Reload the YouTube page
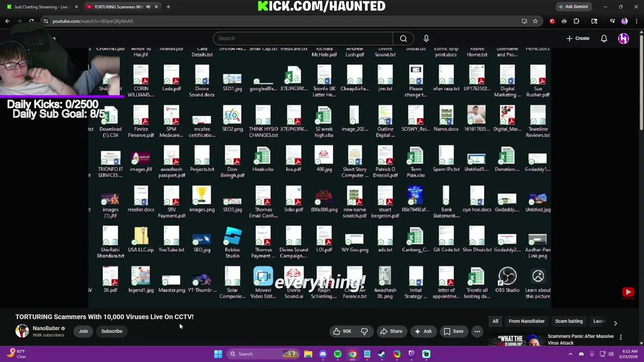The image size is (644, 362). coord(31,21)
